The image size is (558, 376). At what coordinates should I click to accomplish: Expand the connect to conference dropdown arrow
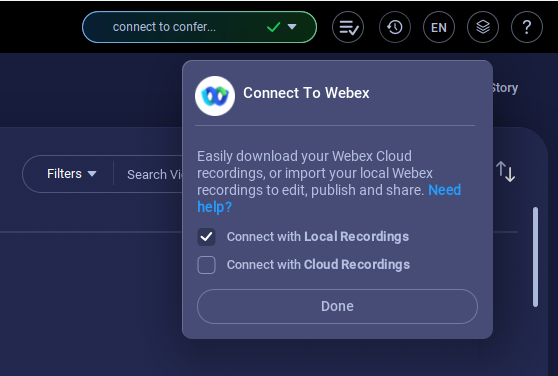tap(292, 27)
